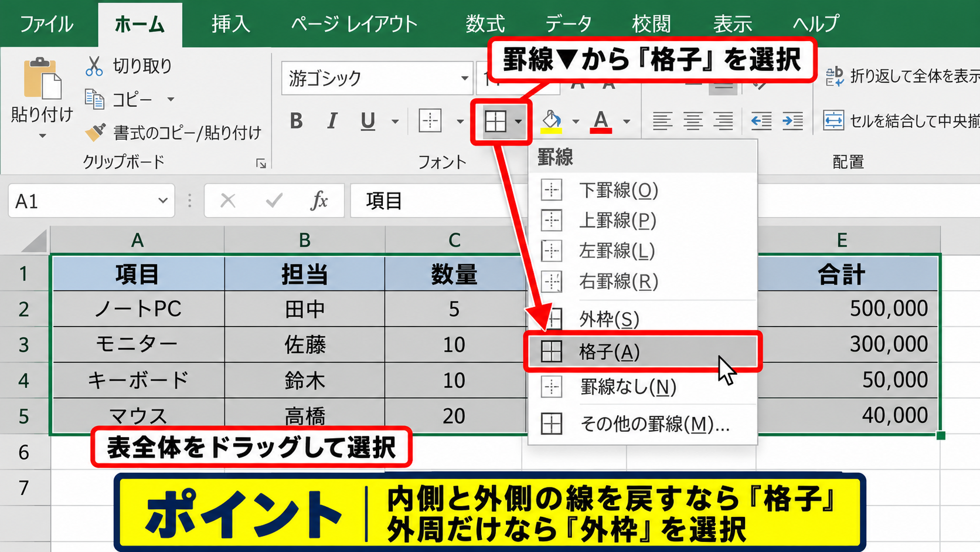This screenshot has width=980, height=552.
Task: Switch to the ページ レイアウト tab
Action: click(x=354, y=24)
